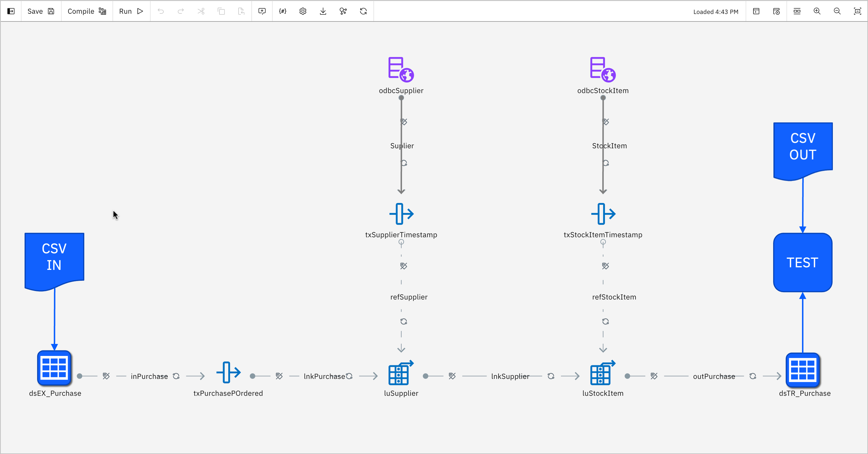Select the odbcSupplier connector node
Image resolution: width=868 pixels, height=454 pixels.
click(x=401, y=69)
